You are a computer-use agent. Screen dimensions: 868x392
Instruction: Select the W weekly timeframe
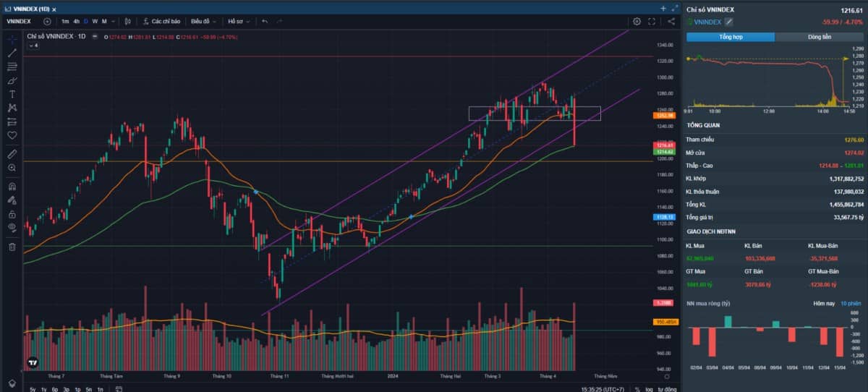95,22
